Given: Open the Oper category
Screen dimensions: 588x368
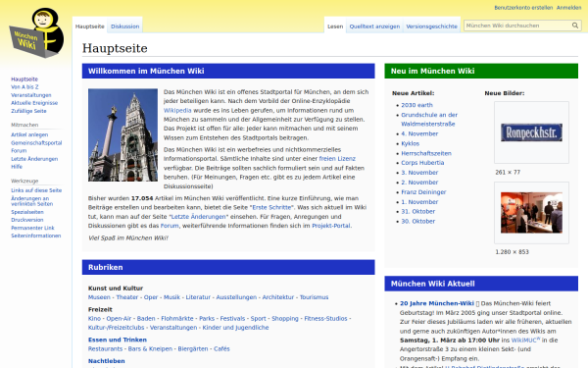Looking at the screenshot, I should (151, 297).
